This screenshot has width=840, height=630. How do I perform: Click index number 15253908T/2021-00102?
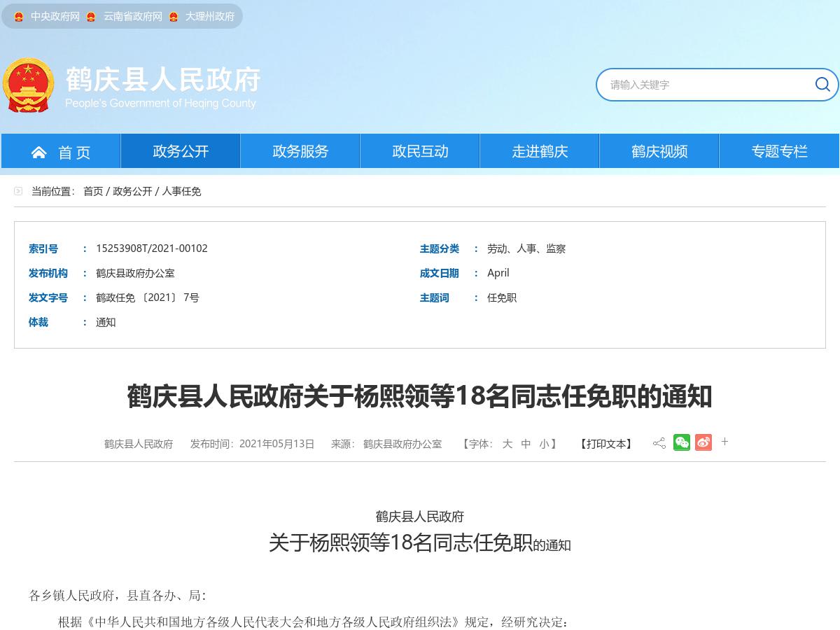152,248
